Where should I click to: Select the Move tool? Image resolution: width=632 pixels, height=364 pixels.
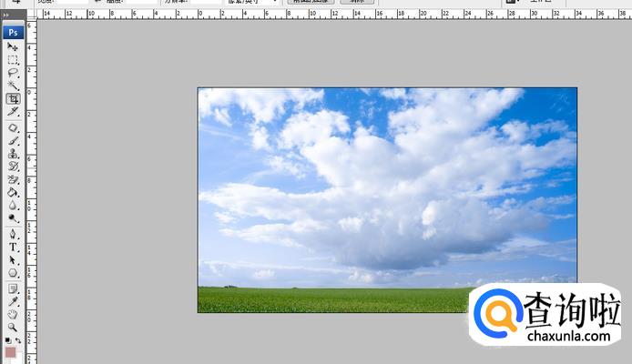[x=13, y=45]
